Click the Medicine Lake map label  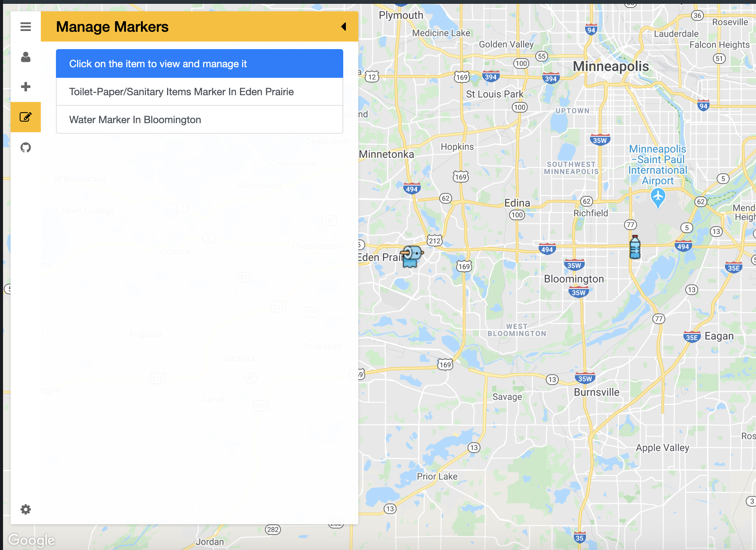coord(441,33)
